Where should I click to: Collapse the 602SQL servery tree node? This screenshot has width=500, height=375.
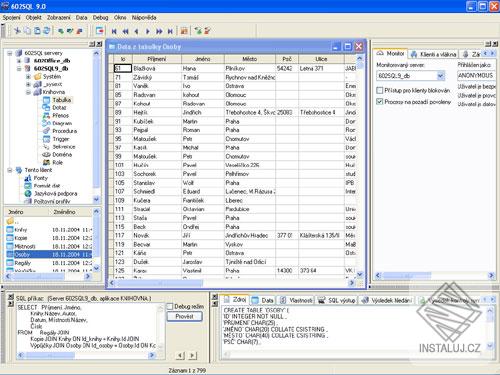[10, 53]
